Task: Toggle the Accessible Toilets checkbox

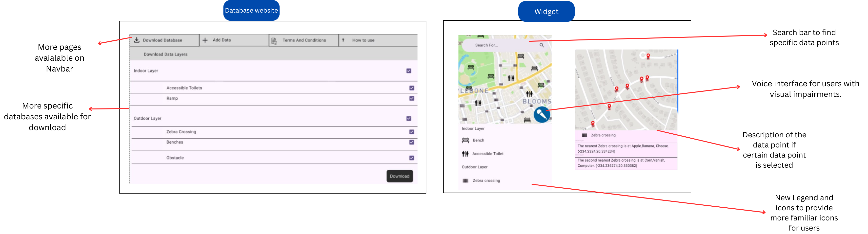Action: [x=411, y=88]
